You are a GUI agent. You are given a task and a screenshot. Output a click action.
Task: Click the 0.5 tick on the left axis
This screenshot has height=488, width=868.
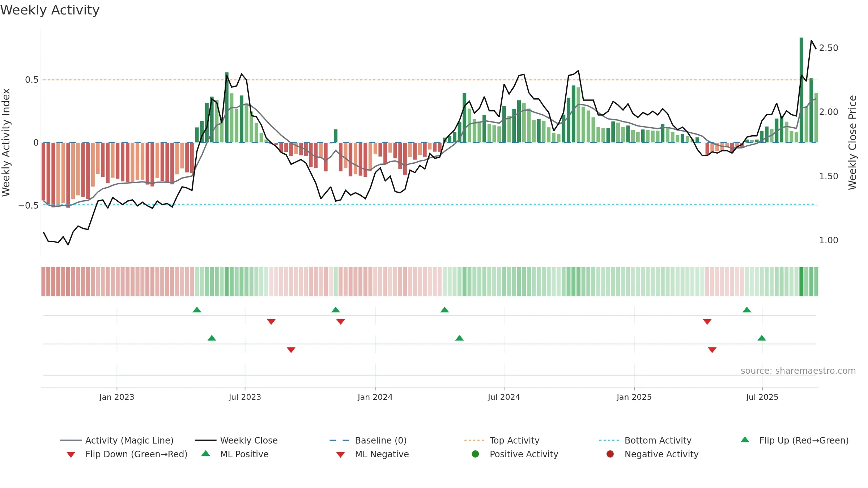coord(32,80)
